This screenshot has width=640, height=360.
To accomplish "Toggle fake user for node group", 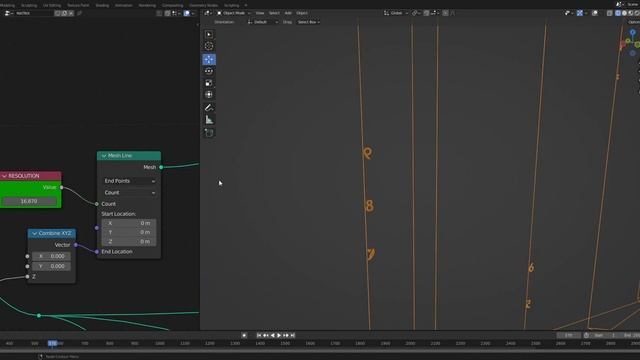I will [58, 13].
